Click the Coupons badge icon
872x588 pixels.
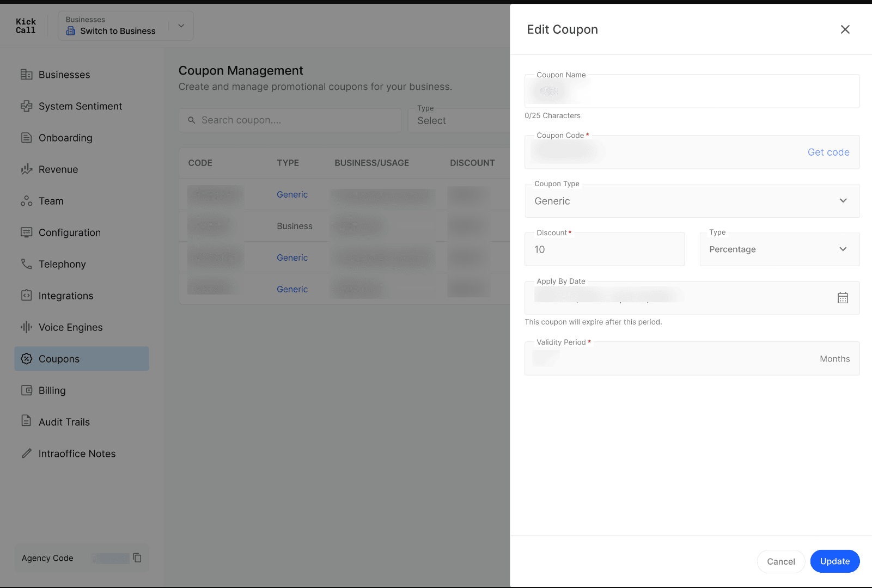pyautogui.click(x=26, y=359)
